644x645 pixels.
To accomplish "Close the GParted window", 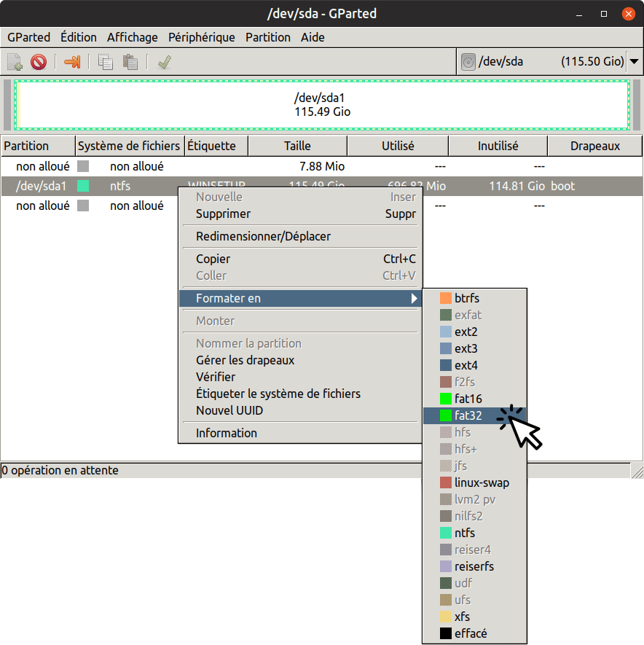I will click(629, 14).
